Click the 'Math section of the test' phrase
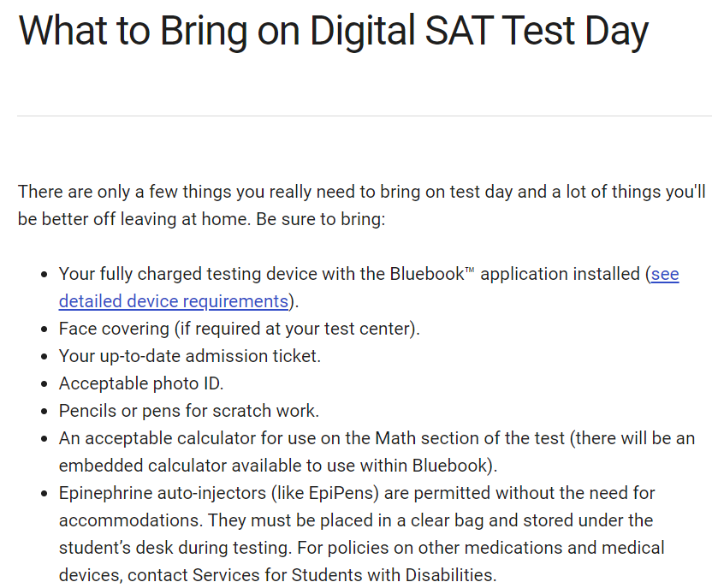The height and width of the screenshot is (588, 712). coord(470,438)
